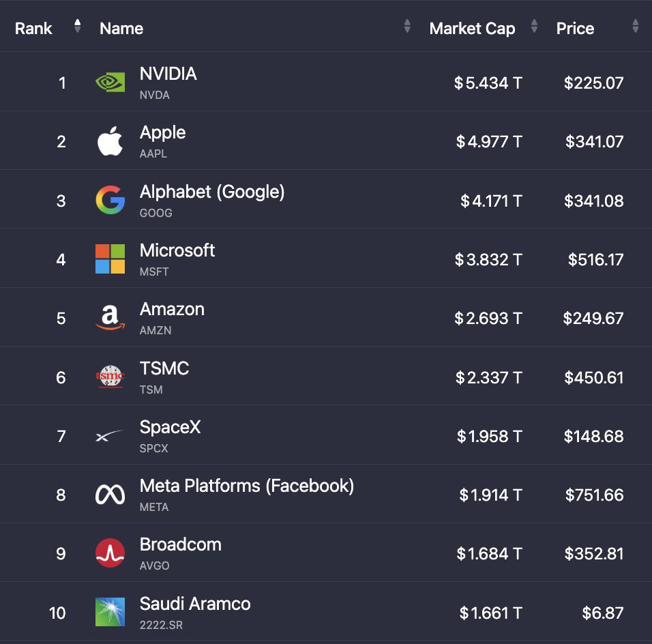Image resolution: width=652 pixels, height=644 pixels.
Task: Click the NVDA ticker symbol
Action: (155, 96)
